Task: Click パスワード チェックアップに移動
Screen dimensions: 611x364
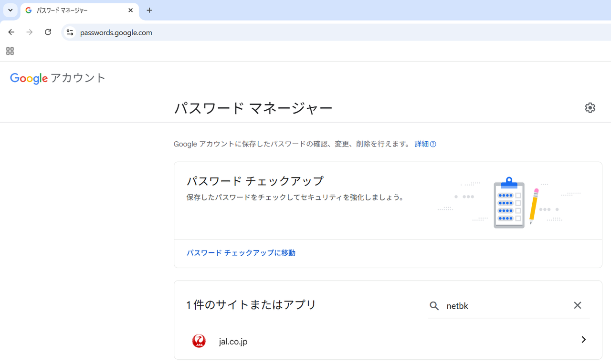Action: click(x=241, y=252)
